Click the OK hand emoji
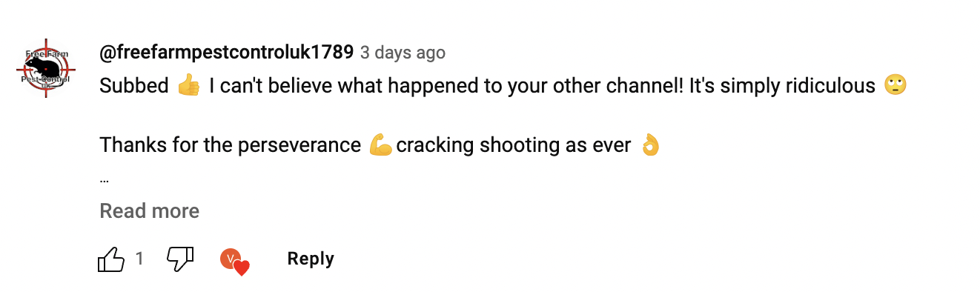 649,145
